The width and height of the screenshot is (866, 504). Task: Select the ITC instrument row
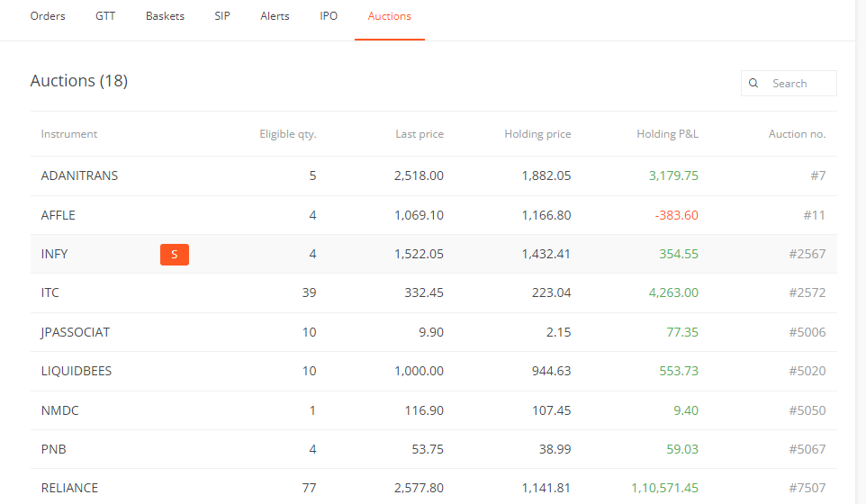click(x=434, y=292)
